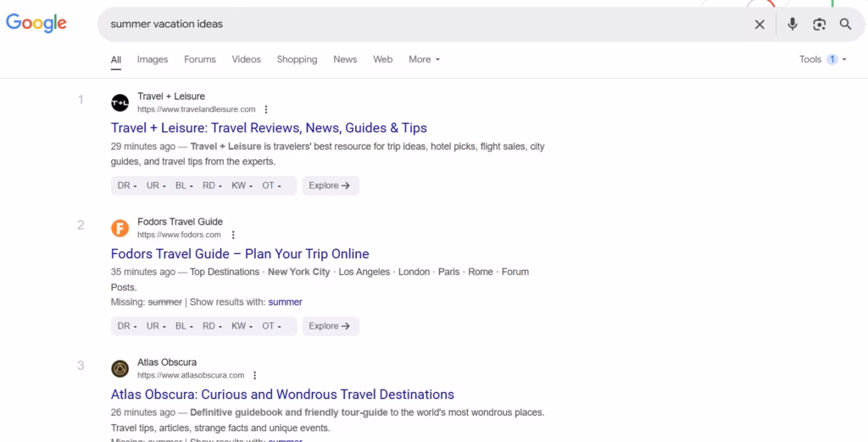Open the News tab
868x442 pixels.
[x=345, y=59]
